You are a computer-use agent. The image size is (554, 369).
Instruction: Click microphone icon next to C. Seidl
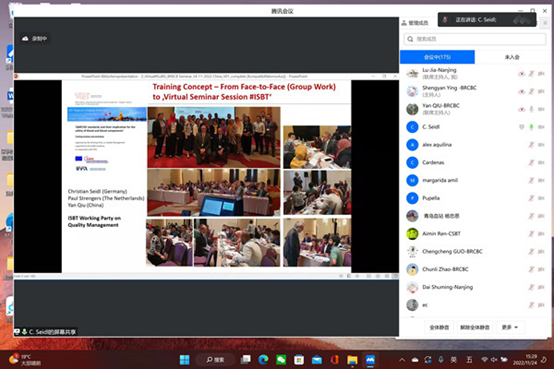(x=531, y=127)
